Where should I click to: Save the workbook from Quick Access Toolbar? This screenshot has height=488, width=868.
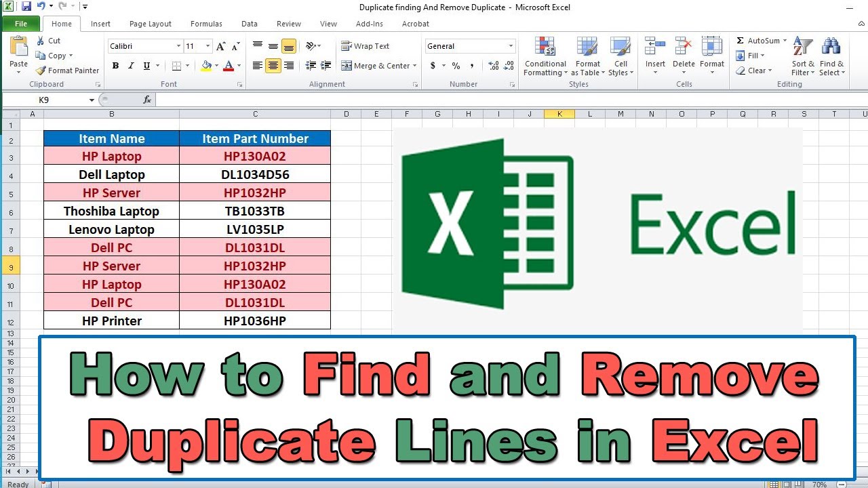coord(26,7)
